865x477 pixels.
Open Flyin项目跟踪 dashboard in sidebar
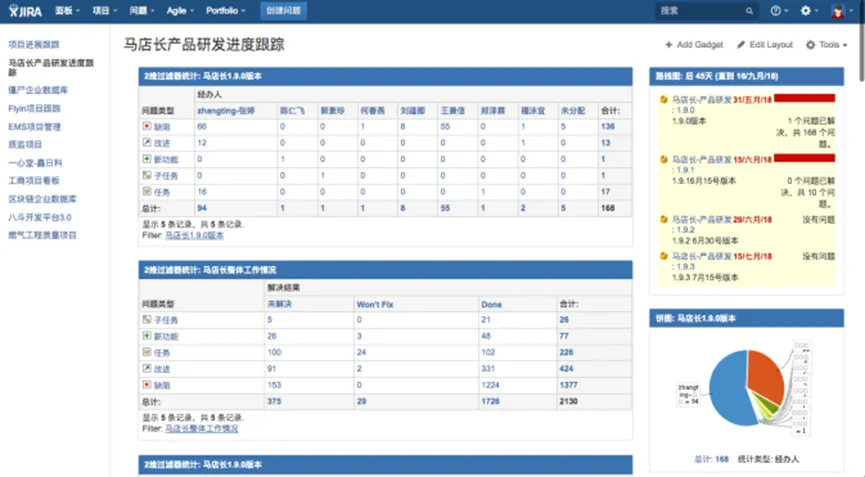click(34, 109)
